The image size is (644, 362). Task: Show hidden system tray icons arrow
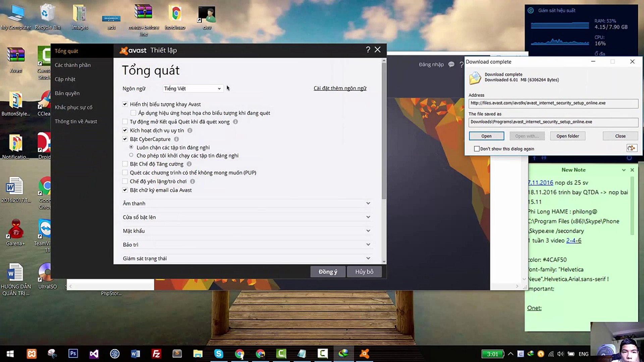click(x=511, y=354)
